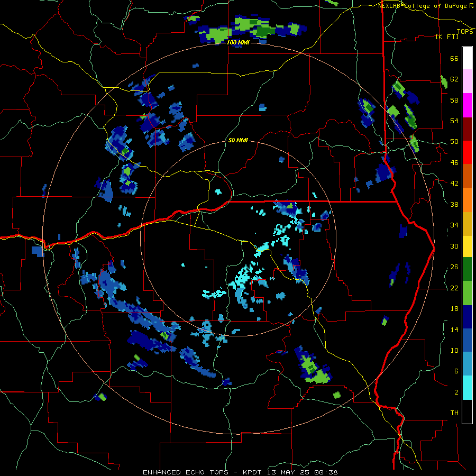Image resolution: width=476 pixels, height=476 pixels.
Task: Pick the cyan 2 kft legend swatch
Action: (467, 388)
